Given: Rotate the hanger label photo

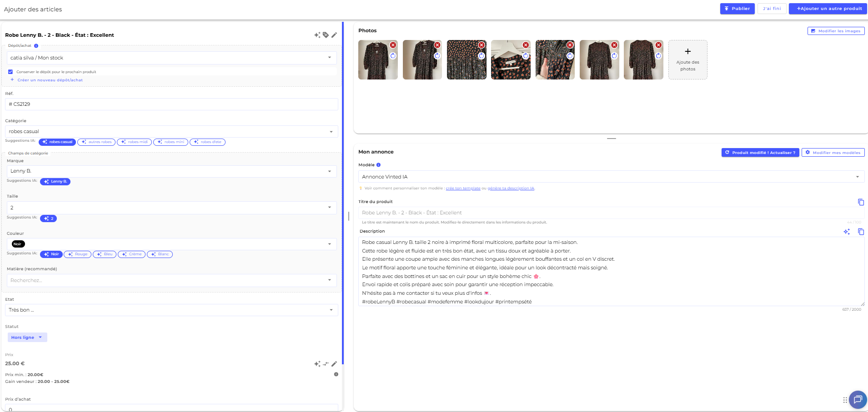Looking at the screenshot, I should pos(526,56).
